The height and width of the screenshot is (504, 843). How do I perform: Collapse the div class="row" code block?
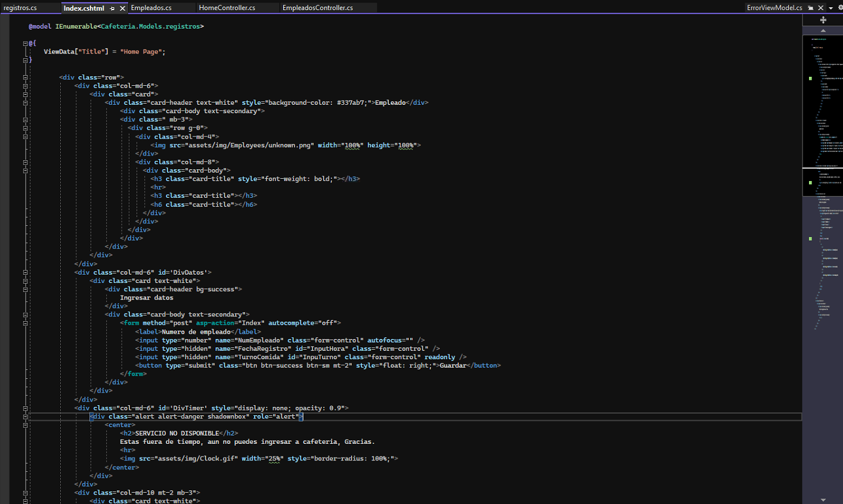pyautogui.click(x=26, y=77)
